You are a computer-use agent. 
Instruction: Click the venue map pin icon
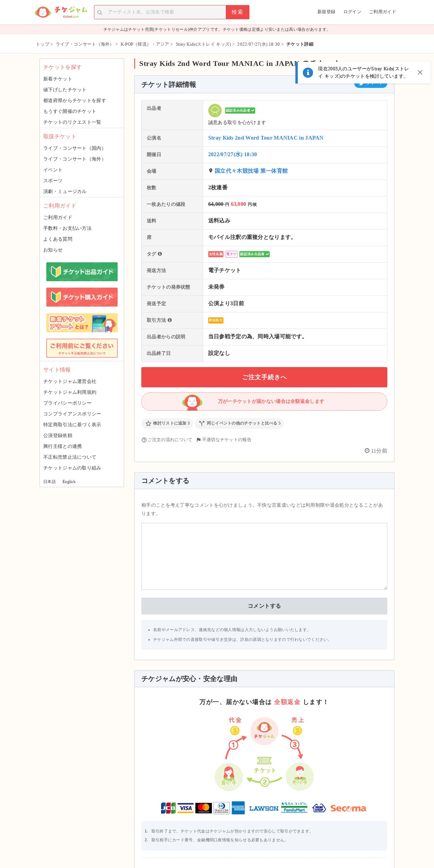click(211, 171)
